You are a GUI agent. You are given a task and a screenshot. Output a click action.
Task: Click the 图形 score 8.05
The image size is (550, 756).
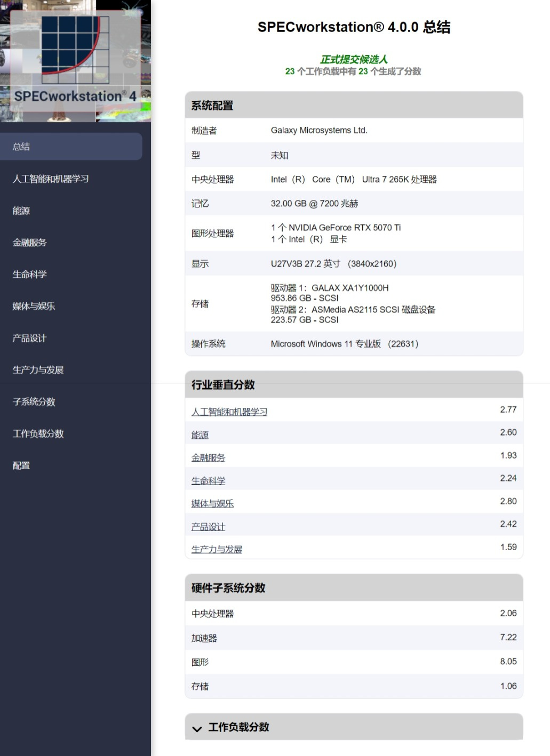click(x=508, y=661)
